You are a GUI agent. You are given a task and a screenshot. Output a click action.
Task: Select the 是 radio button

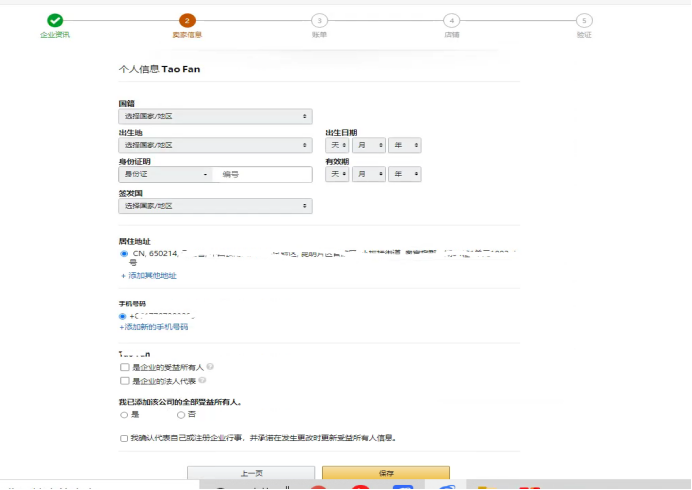(x=124, y=414)
